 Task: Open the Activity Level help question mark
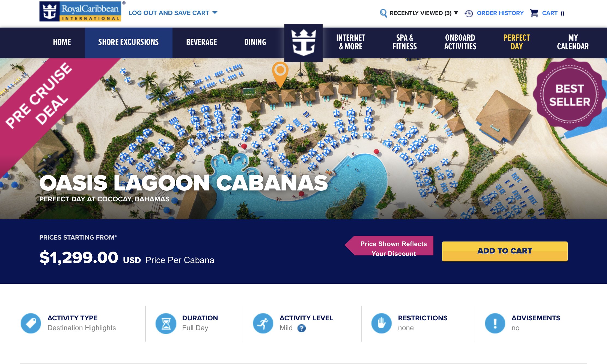(301, 328)
